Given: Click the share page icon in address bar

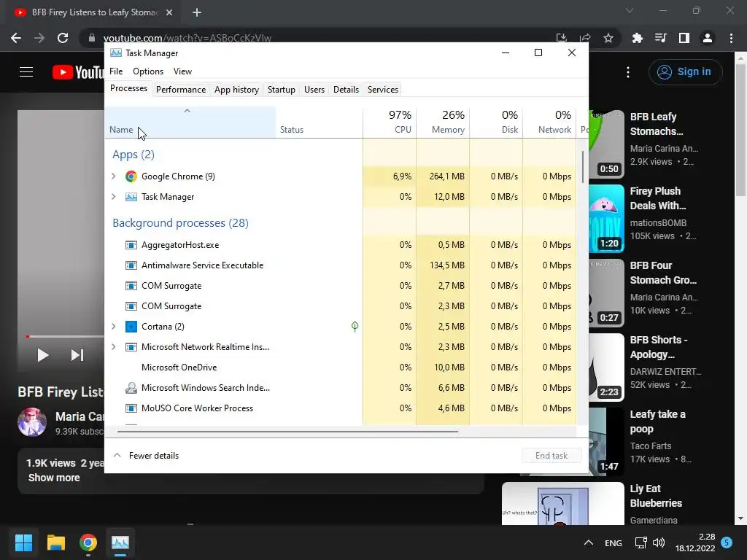Looking at the screenshot, I should (x=585, y=38).
